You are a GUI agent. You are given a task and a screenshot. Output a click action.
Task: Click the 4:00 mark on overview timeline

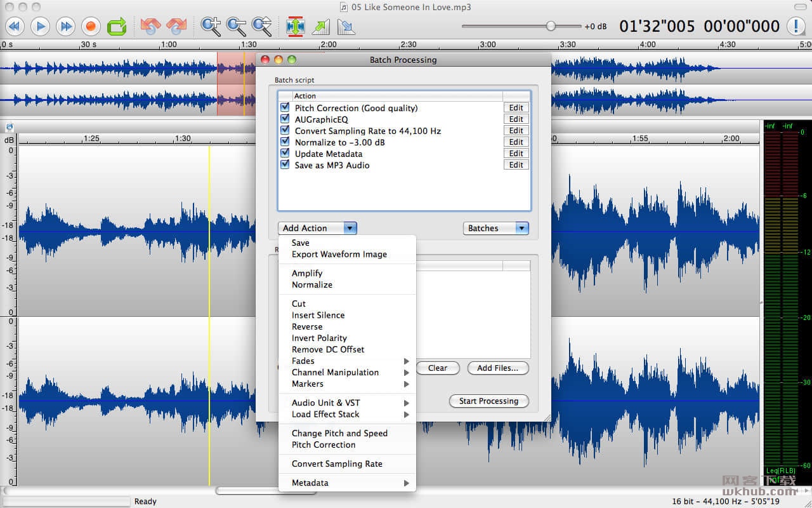coord(648,44)
